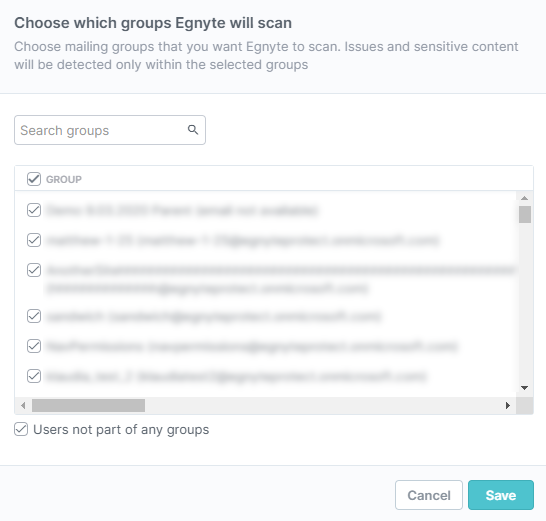546x521 pixels.
Task: Toggle checkbox of the two-line third group
Action: pos(34,270)
